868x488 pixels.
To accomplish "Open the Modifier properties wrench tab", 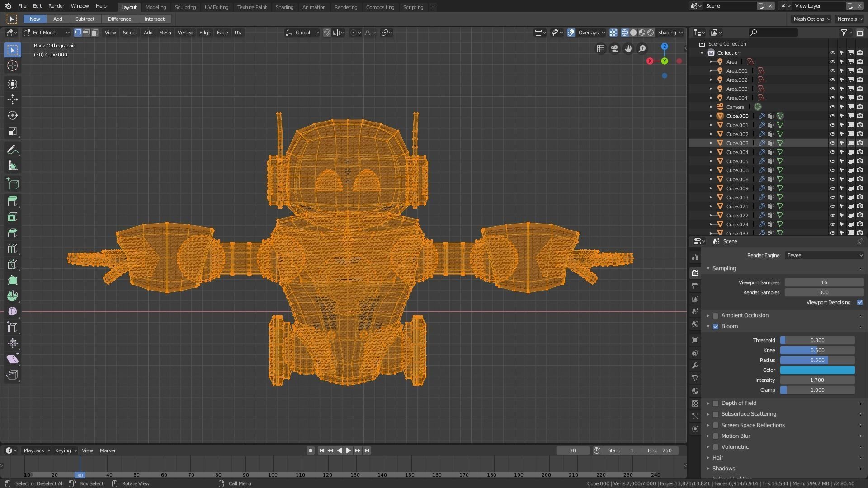I will [x=695, y=366].
